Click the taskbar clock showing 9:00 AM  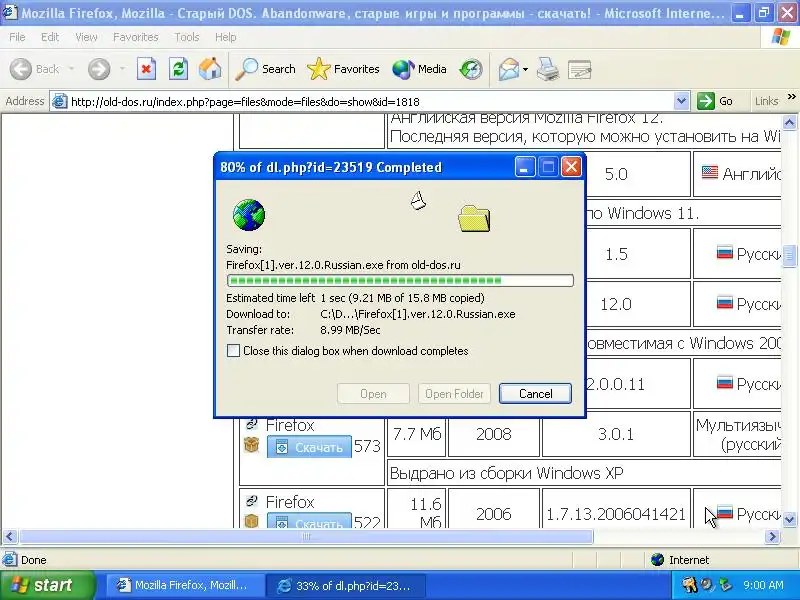click(763, 585)
